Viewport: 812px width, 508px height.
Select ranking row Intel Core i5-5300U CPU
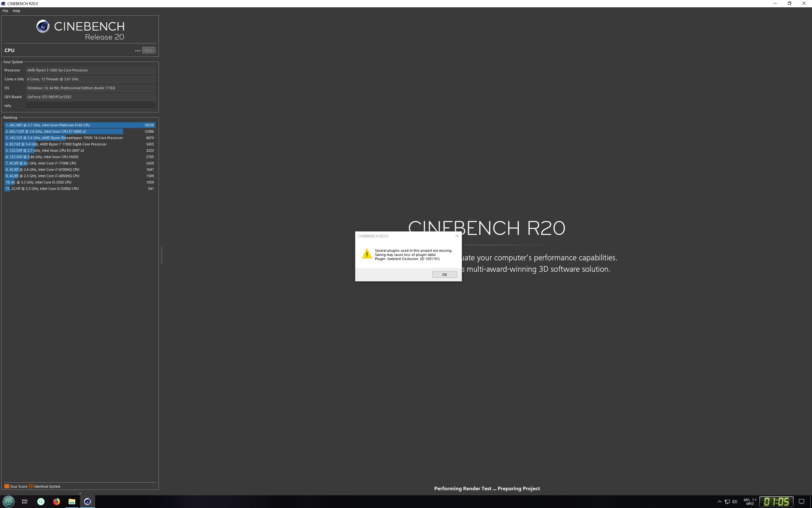tap(80, 189)
